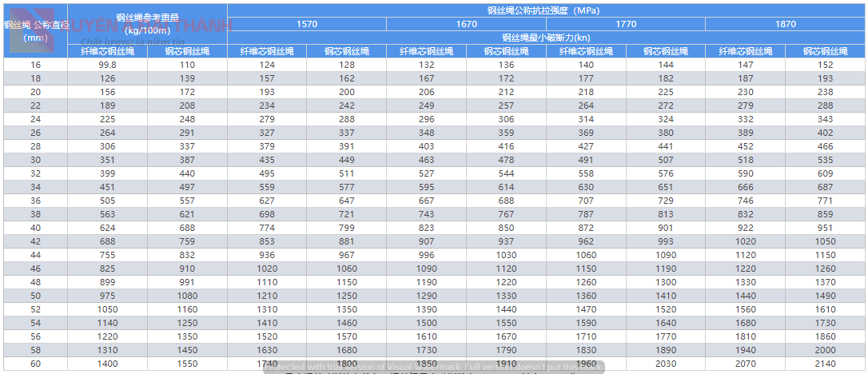Select the 1770 MPa strength header cell

tap(626, 24)
